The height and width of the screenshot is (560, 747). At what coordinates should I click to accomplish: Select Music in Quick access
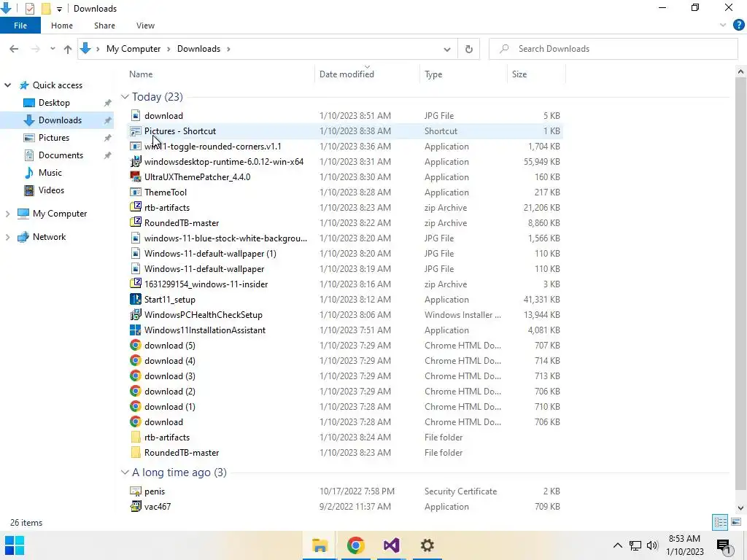tap(50, 173)
